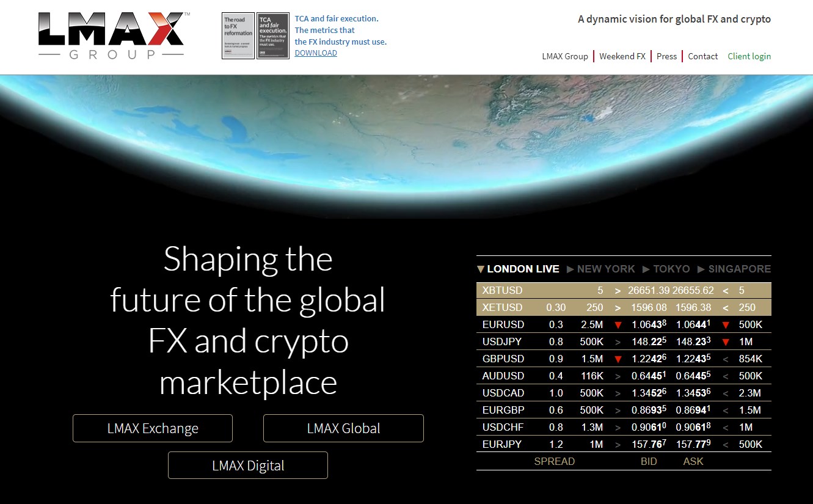Click the 854K quantity in GBPUSD row

[751, 359]
